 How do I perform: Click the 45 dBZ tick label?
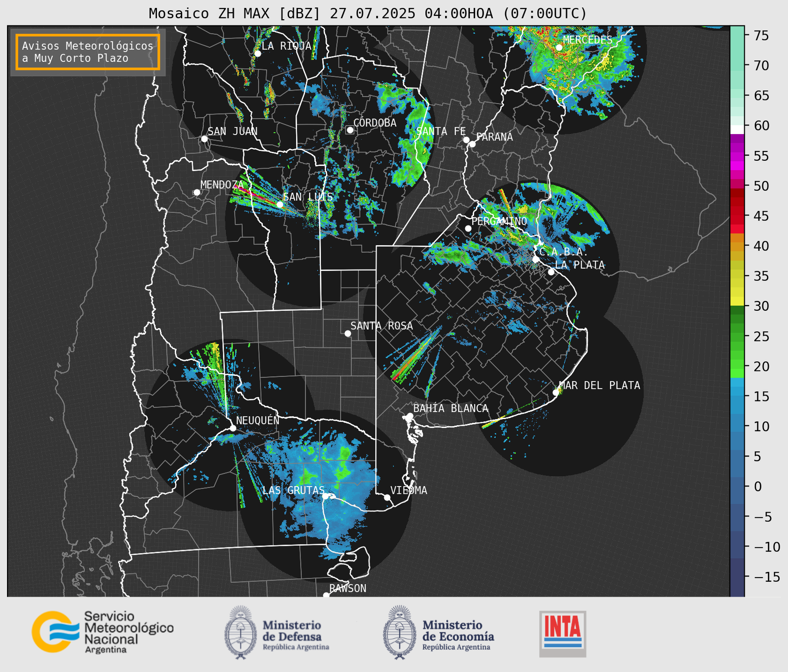click(761, 216)
